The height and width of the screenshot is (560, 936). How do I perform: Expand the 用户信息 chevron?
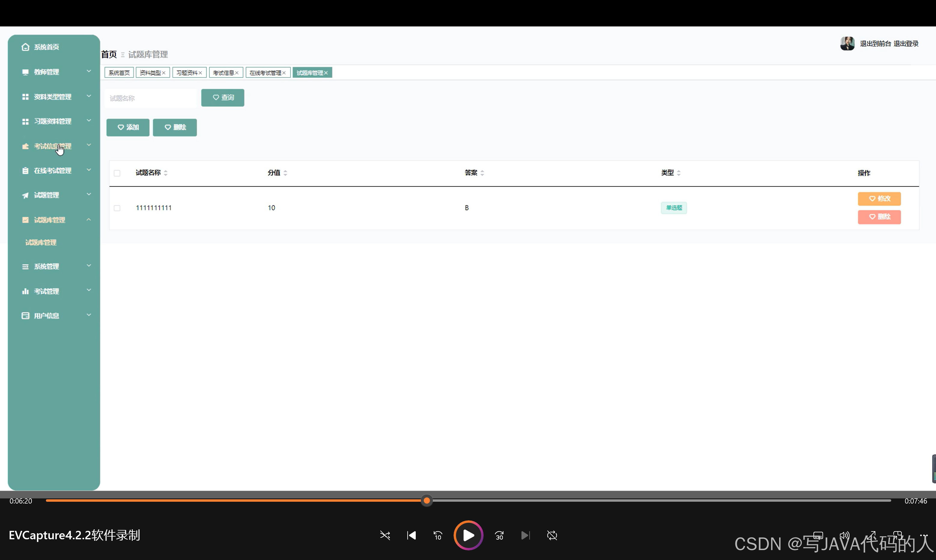pos(89,315)
